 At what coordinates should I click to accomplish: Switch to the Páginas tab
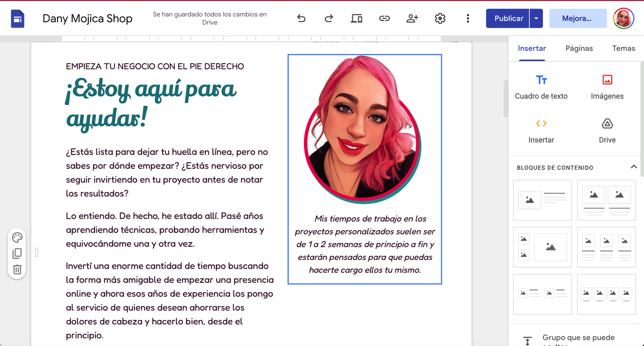[579, 48]
